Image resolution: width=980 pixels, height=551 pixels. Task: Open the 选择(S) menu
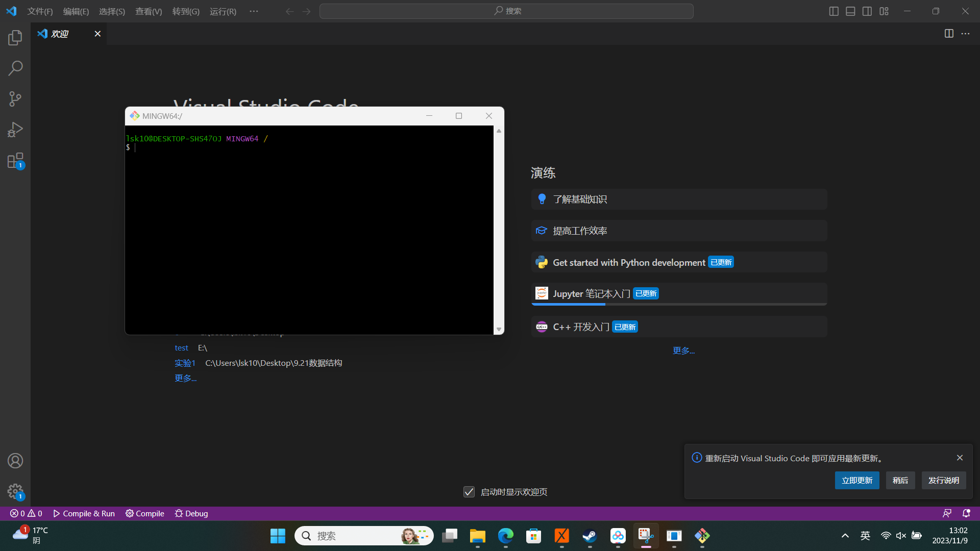112,11
